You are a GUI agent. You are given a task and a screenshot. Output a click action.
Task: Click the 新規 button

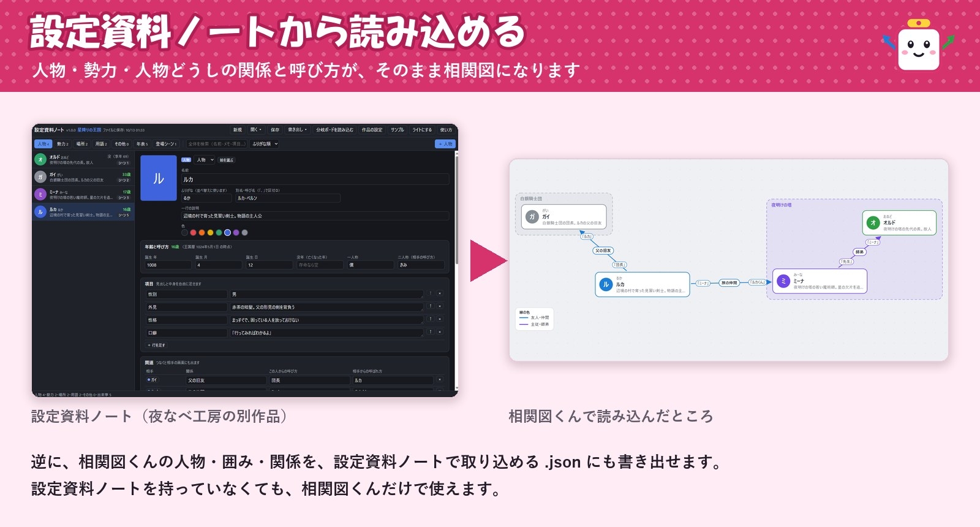click(238, 130)
